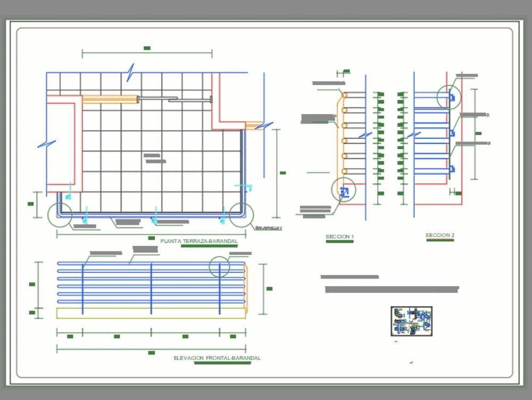Image resolution: width=532 pixels, height=400 pixels.
Task: Select the break-line symbol in Seccion 1
Action: coord(365,135)
